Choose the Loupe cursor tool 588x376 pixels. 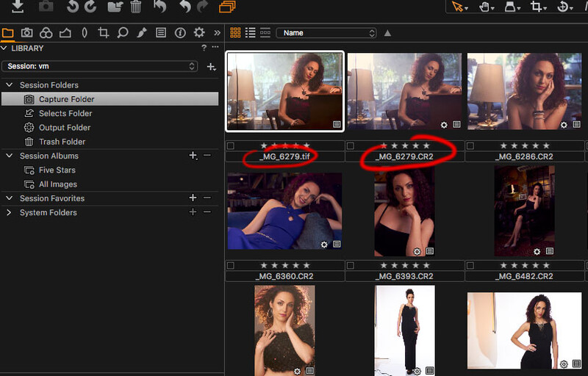tap(512, 7)
